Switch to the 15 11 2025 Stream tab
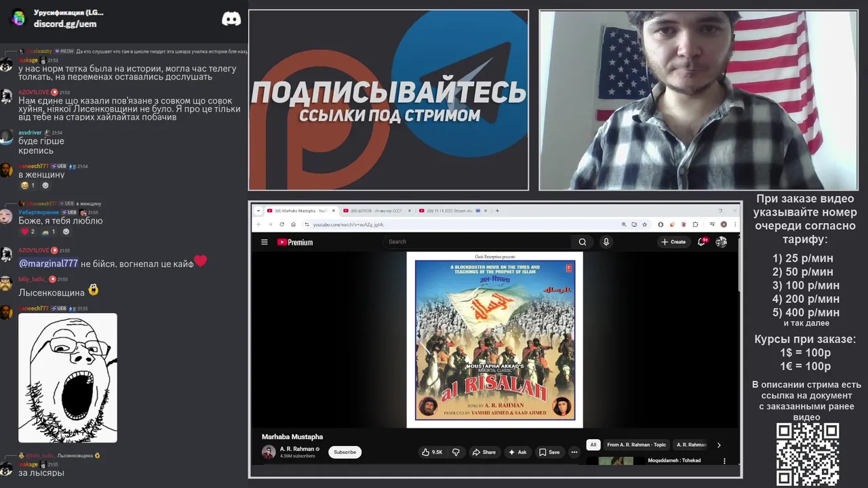 pos(454,211)
